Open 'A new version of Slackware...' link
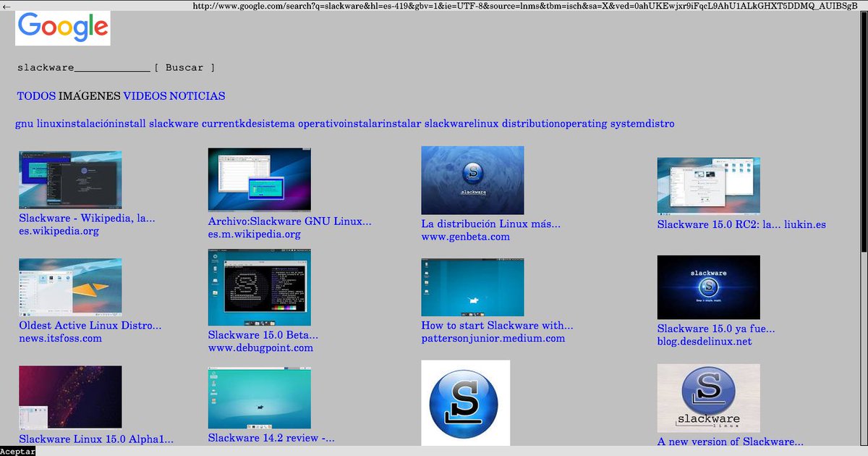This screenshot has height=456, width=868. [731, 442]
